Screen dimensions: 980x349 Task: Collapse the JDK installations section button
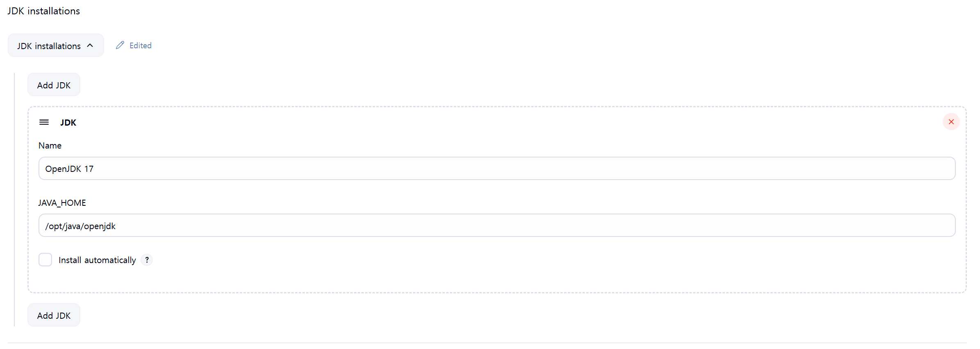coord(56,45)
